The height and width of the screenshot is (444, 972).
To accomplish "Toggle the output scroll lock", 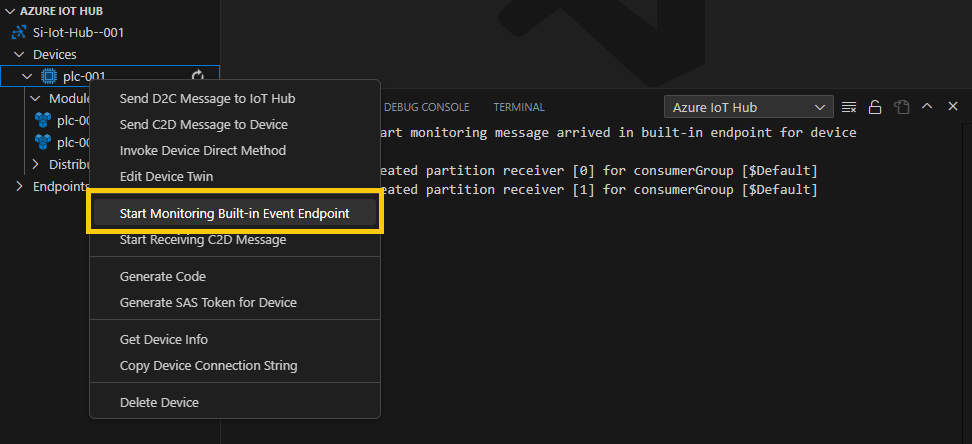I will tap(875, 107).
